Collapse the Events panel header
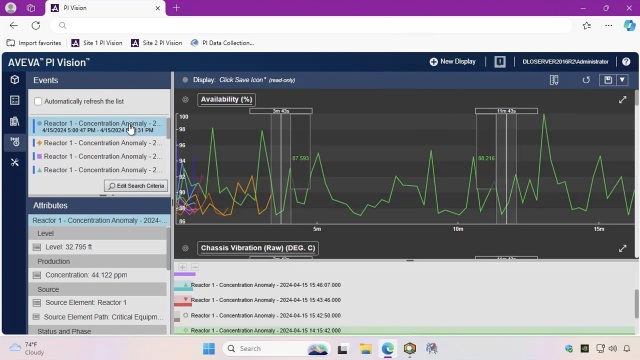The image size is (640, 360). pyautogui.click(x=99, y=80)
